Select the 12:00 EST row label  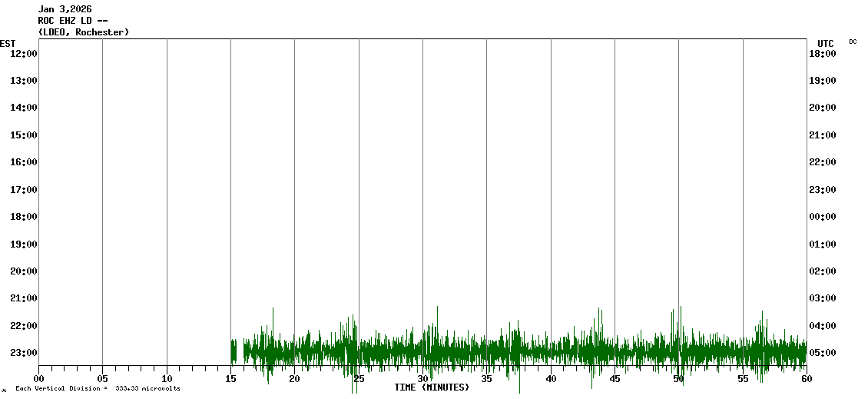[x=23, y=54]
